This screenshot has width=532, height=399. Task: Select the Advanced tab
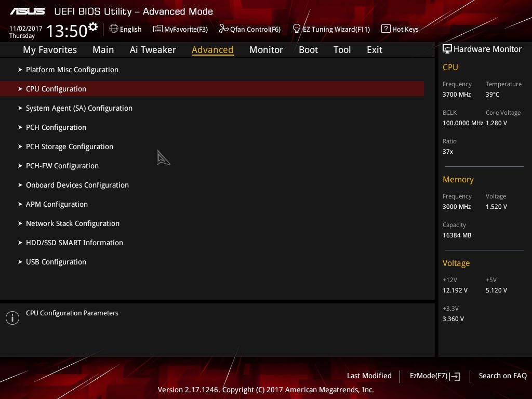pos(212,50)
